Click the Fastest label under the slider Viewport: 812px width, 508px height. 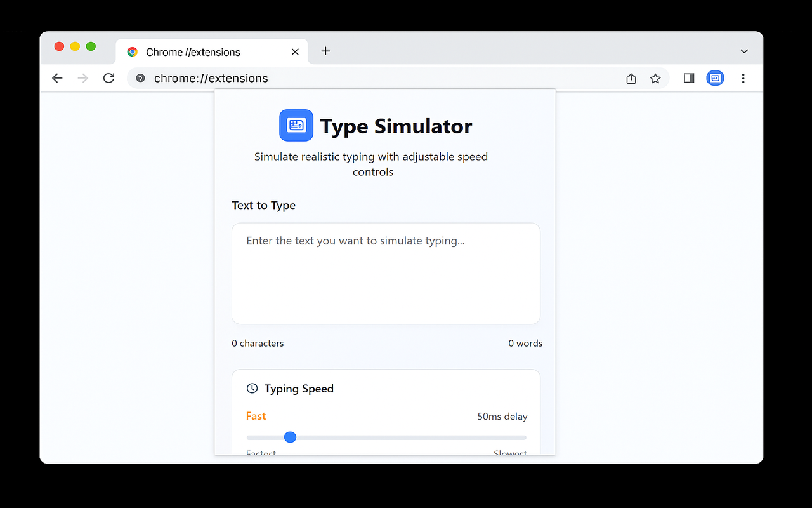click(261, 452)
